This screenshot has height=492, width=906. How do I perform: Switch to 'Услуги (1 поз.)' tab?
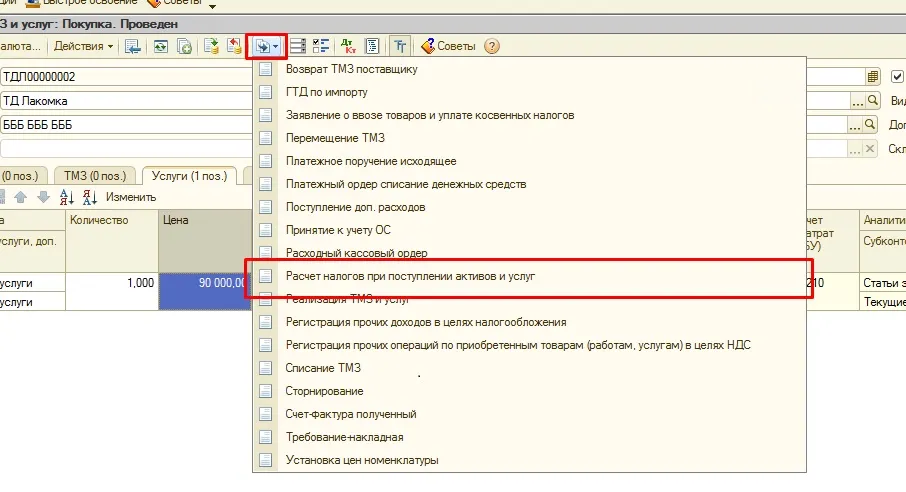(190, 176)
